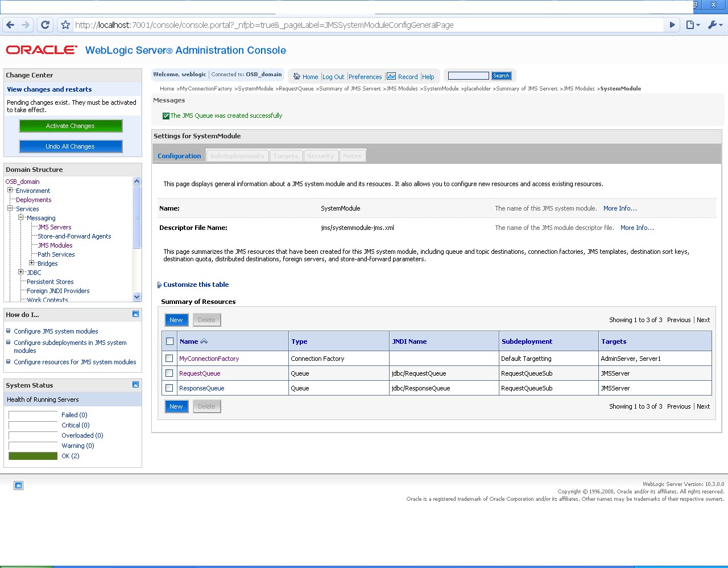
Task: Click the lower New button below table
Action: point(176,406)
